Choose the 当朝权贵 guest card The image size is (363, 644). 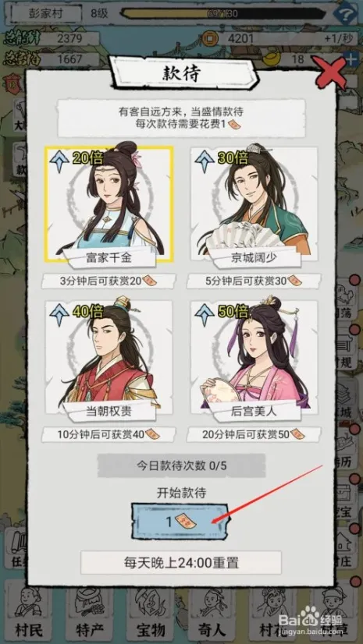(109, 360)
